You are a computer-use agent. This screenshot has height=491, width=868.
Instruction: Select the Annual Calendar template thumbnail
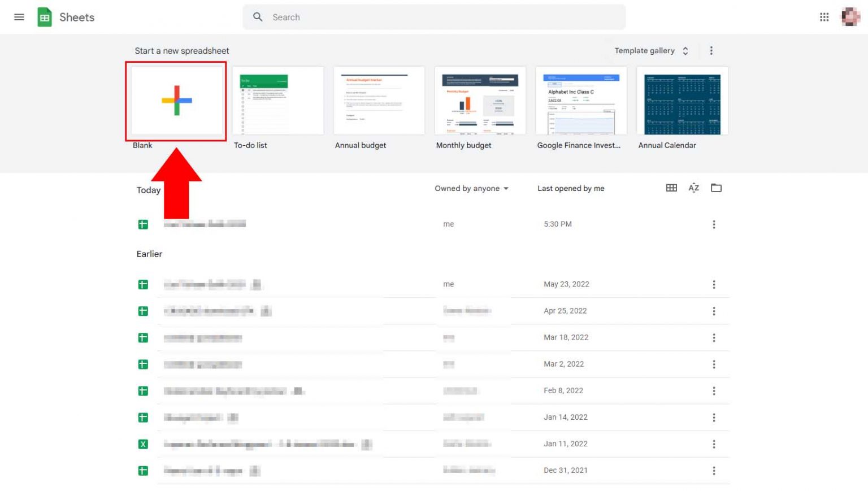coord(682,101)
